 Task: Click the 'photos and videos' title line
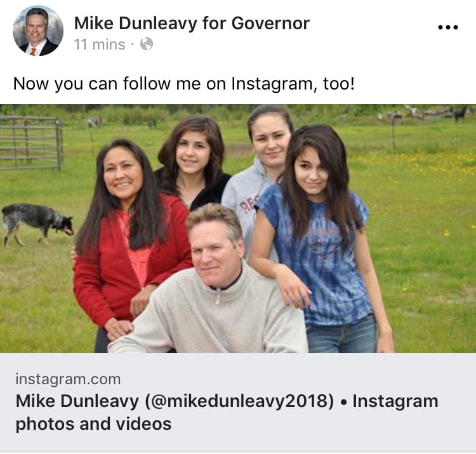tap(93, 424)
